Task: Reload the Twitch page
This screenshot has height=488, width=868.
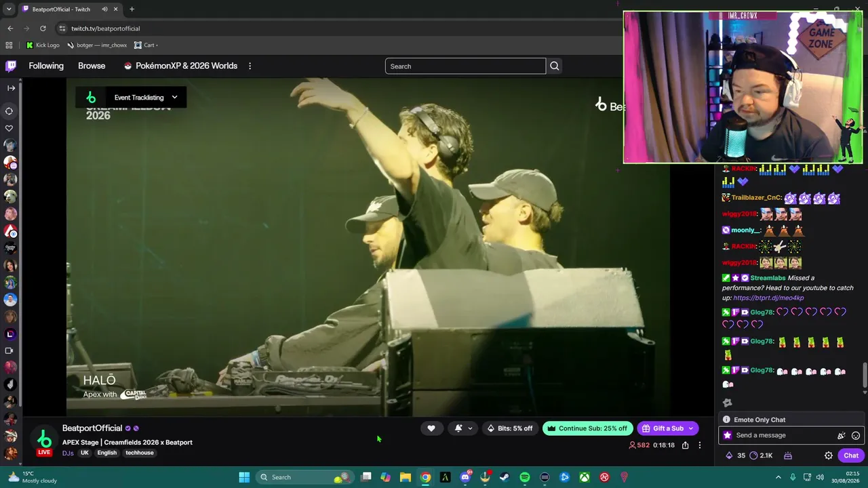Action: coord(43,28)
